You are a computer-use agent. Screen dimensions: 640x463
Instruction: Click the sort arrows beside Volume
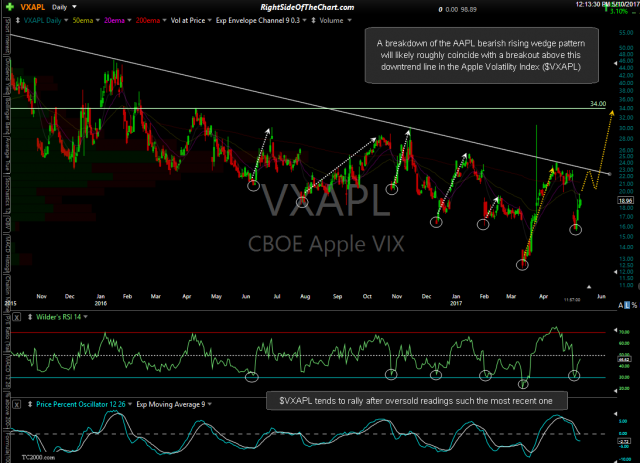pyautogui.click(x=313, y=20)
